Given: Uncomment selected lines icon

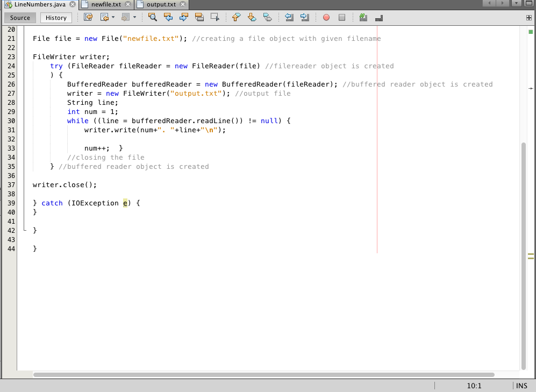Looking at the screenshot, I should tap(379, 18).
